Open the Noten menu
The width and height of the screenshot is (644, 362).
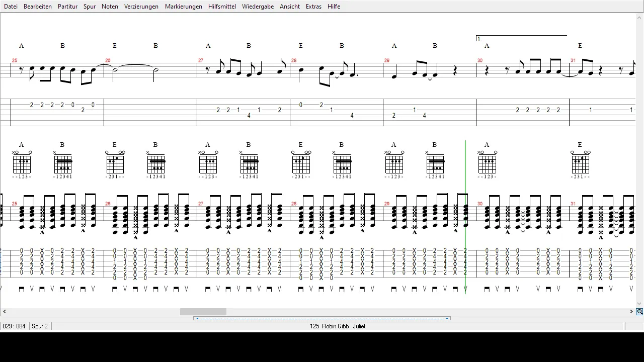point(110,7)
